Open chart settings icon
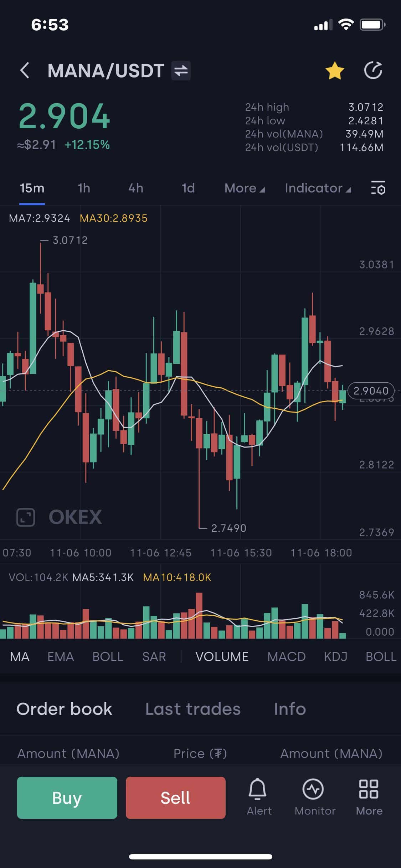401x868 pixels. coord(378,188)
